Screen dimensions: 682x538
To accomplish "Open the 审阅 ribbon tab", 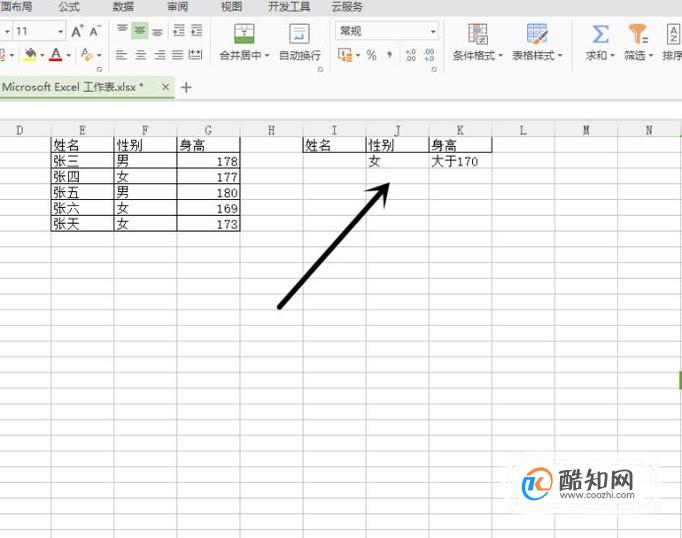I will point(177,7).
